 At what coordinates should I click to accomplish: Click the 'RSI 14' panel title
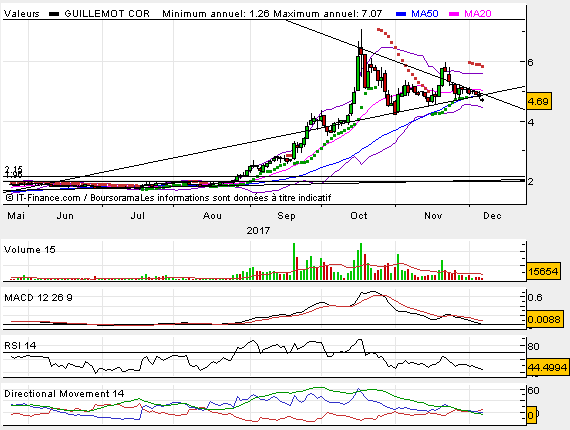(20, 346)
